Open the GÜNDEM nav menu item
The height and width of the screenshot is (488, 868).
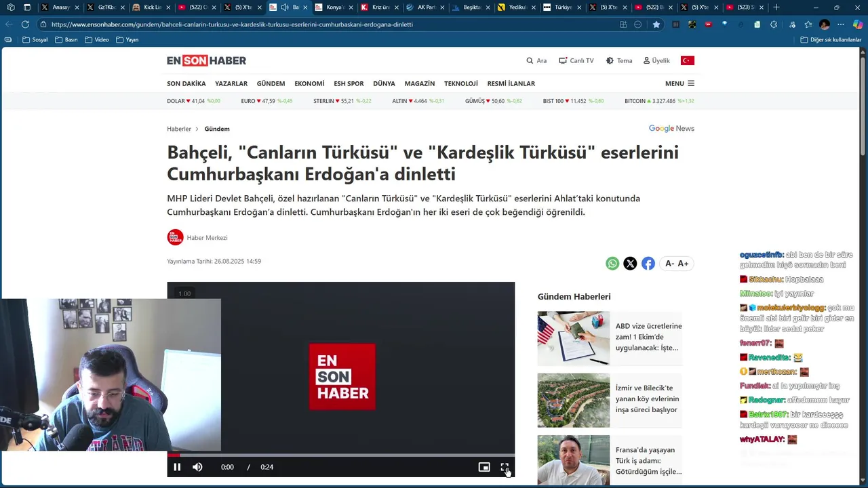click(x=271, y=83)
